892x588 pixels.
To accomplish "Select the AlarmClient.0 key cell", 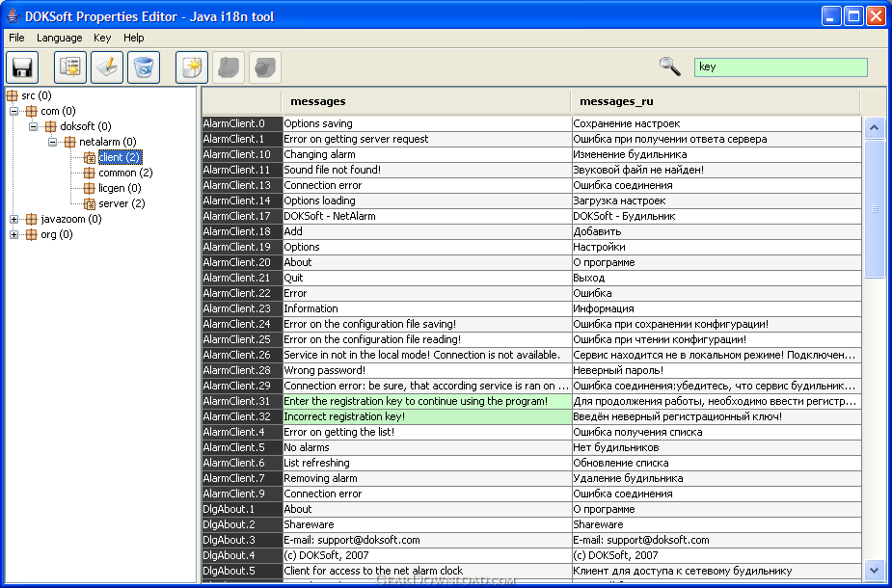I will 242,123.
